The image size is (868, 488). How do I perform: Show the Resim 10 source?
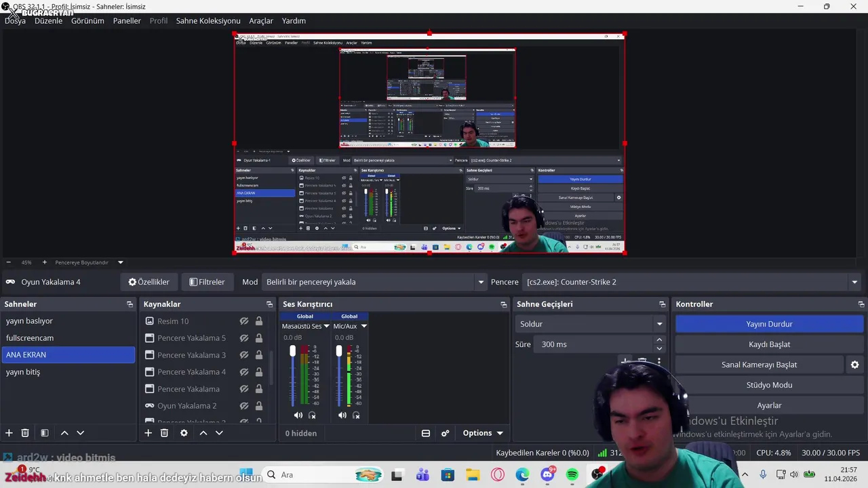coord(244,321)
